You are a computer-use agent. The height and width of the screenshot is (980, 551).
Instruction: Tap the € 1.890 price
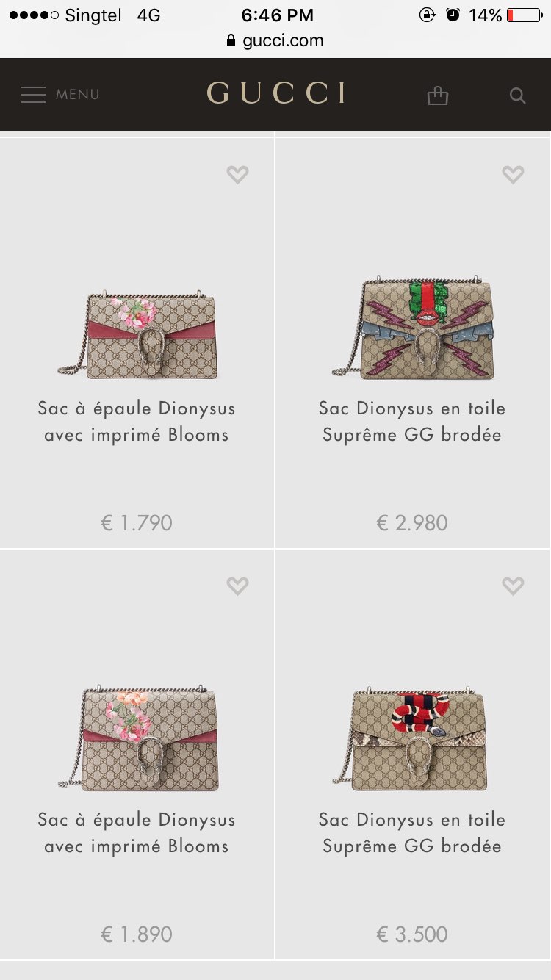coord(137,934)
